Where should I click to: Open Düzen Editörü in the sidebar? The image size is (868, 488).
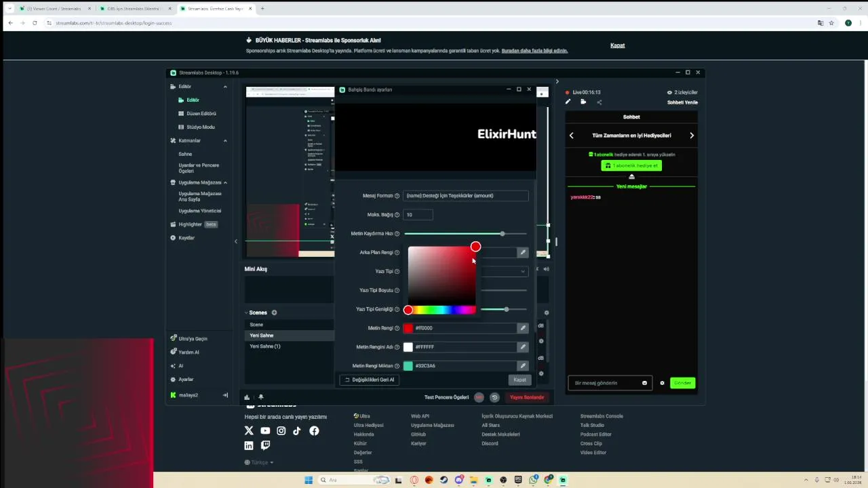click(x=197, y=113)
